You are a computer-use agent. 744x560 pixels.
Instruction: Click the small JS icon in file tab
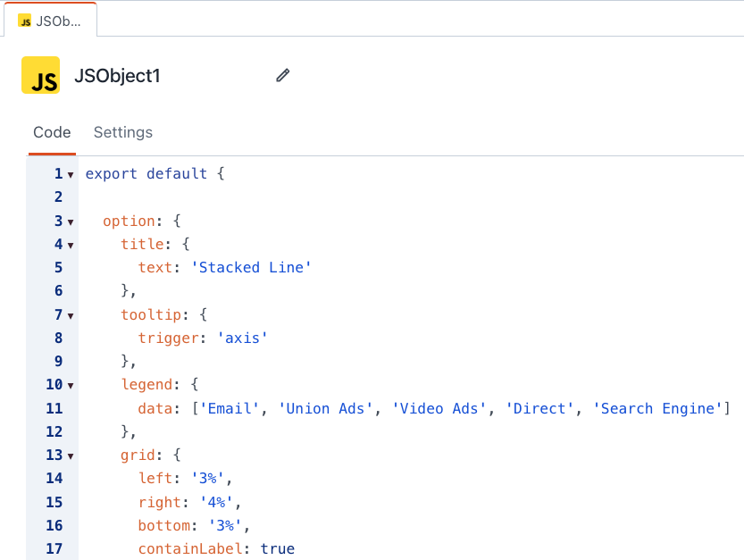click(24, 21)
